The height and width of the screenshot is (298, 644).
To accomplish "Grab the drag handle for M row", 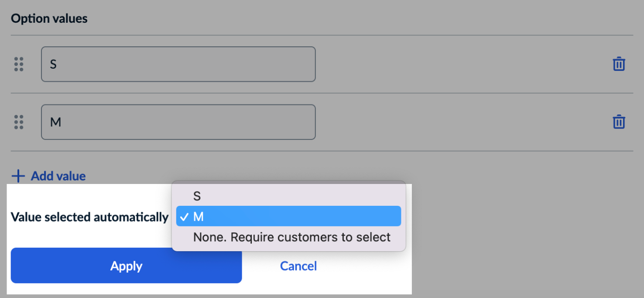I will (x=19, y=122).
